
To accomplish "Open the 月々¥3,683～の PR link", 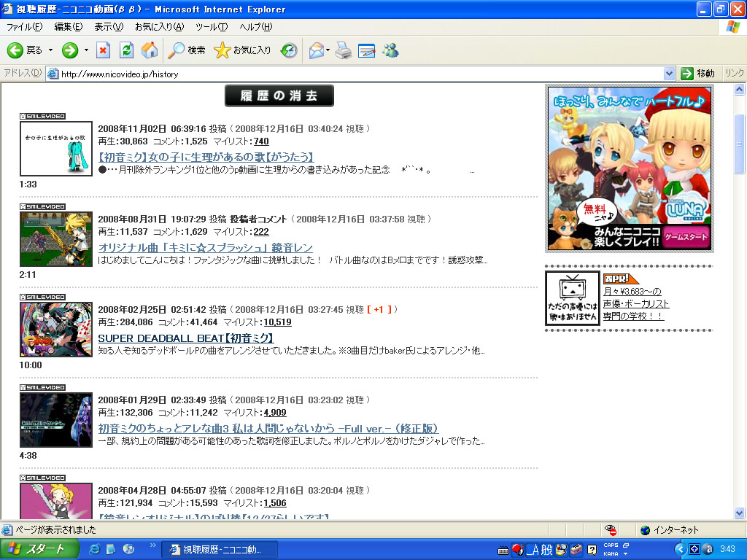I will tap(632, 292).
